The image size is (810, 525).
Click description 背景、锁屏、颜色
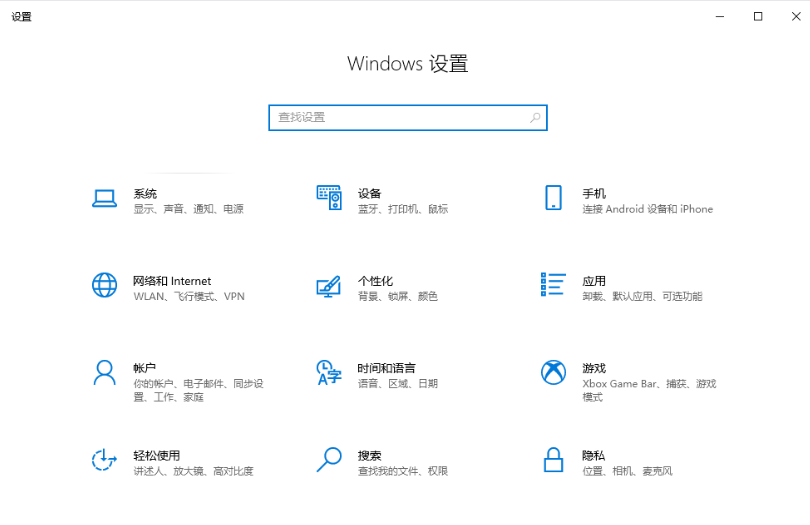(398, 297)
